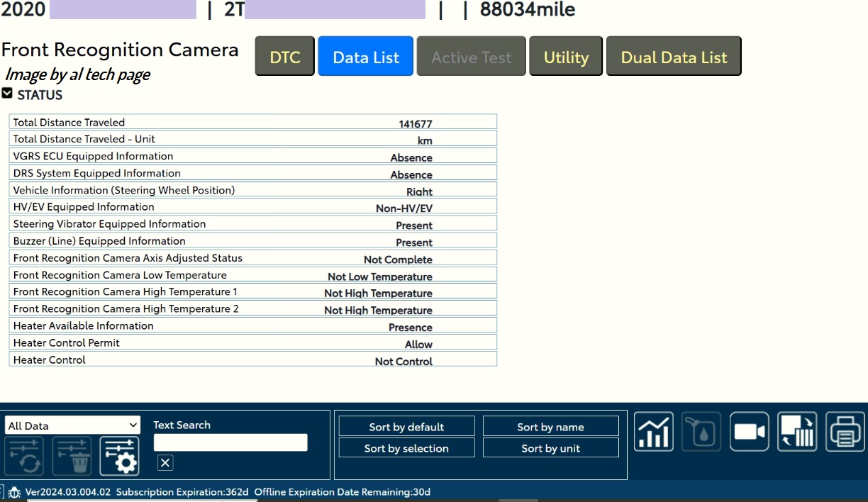Screen dimensions: 868x502
Task: Click the delete custom list trash icon
Action: tap(72, 456)
